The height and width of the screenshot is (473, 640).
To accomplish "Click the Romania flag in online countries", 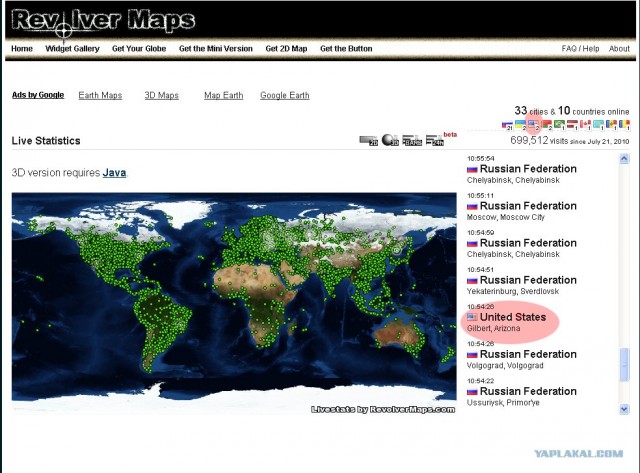I will (624, 124).
